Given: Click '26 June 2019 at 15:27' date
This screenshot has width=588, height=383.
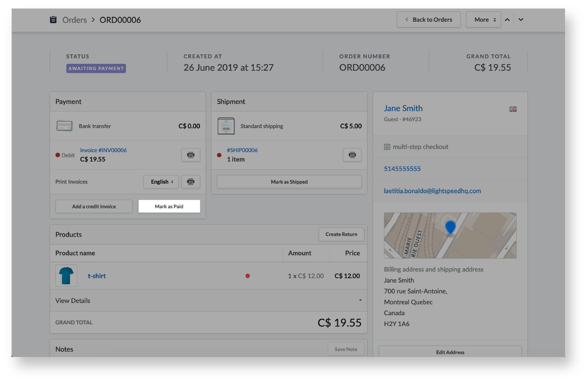Looking at the screenshot, I should pos(228,67).
